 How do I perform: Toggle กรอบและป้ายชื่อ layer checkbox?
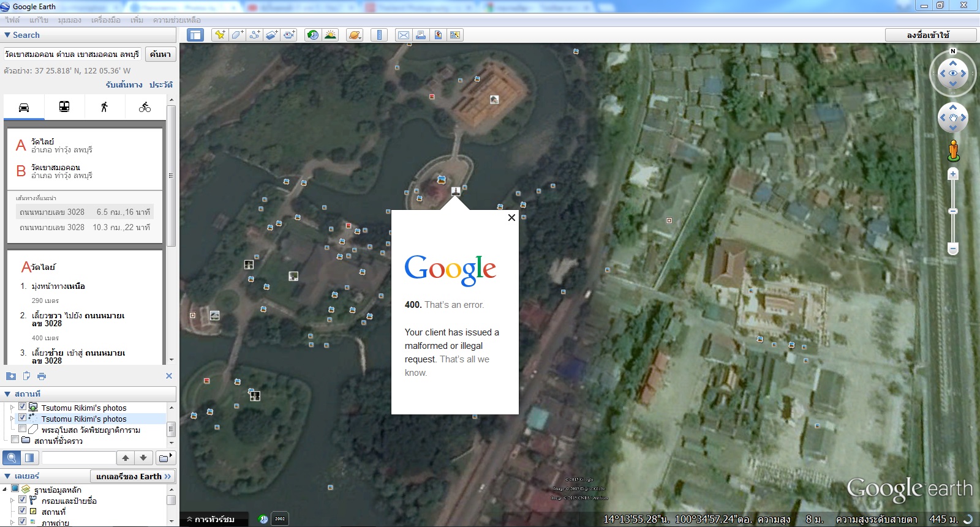(x=22, y=499)
